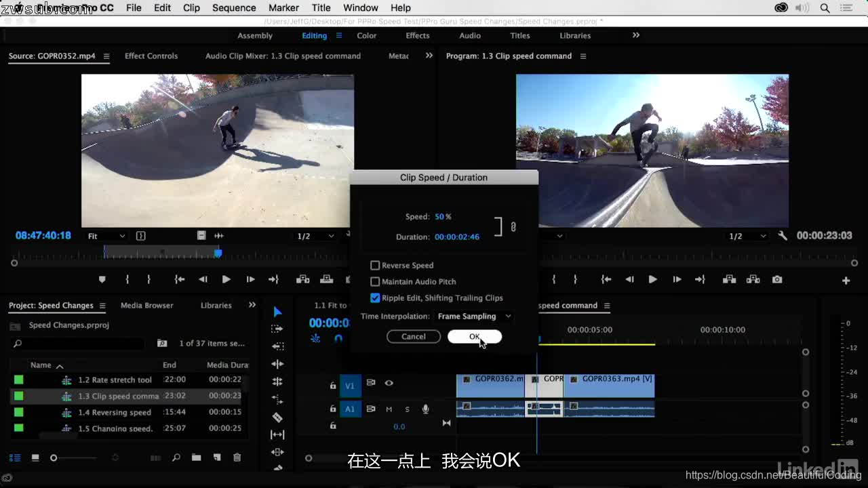Open Effect Controls tab
This screenshot has width=868, height=488.
coord(151,56)
